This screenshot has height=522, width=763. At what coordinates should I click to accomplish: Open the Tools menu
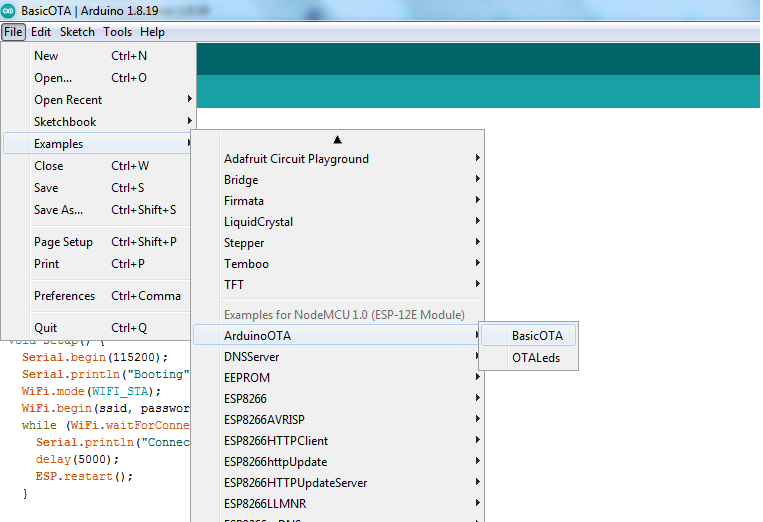pyautogui.click(x=117, y=32)
